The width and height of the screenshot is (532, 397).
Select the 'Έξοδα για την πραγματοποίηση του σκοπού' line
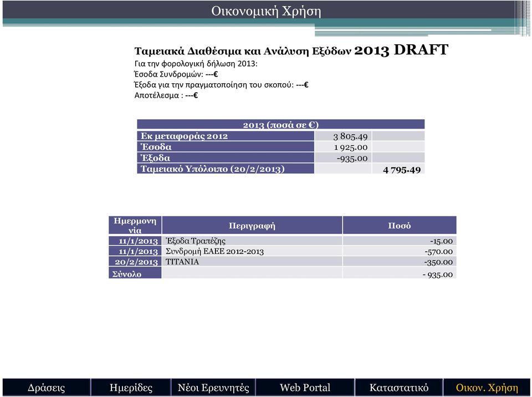(x=221, y=85)
